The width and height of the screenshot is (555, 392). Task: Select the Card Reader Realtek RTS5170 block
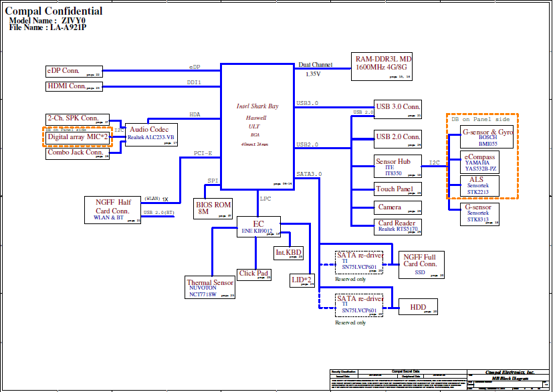[x=399, y=227]
